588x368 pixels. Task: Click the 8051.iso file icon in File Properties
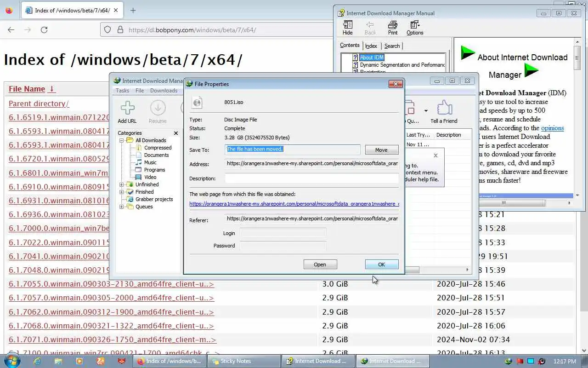point(198,103)
